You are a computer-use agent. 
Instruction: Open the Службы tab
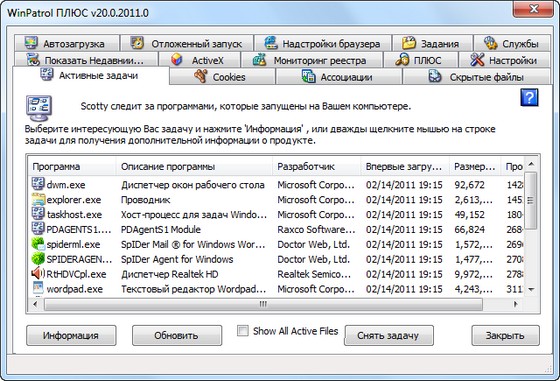(x=512, y=44)
